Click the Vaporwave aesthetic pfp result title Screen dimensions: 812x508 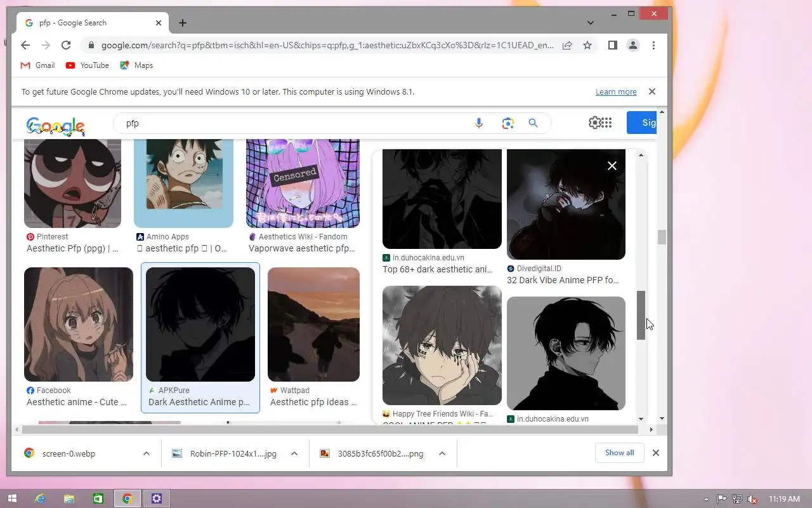click(x=302, y=248)
